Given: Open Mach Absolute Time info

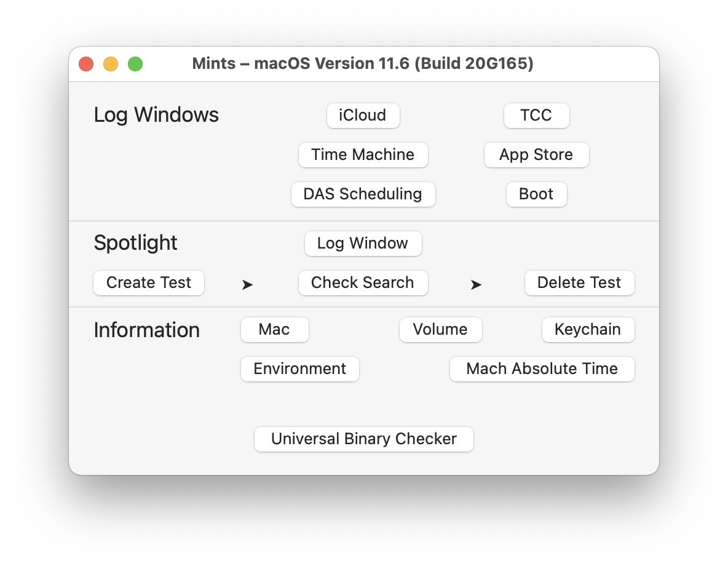Looking at the screenshot, I should (x=542, y=369).
